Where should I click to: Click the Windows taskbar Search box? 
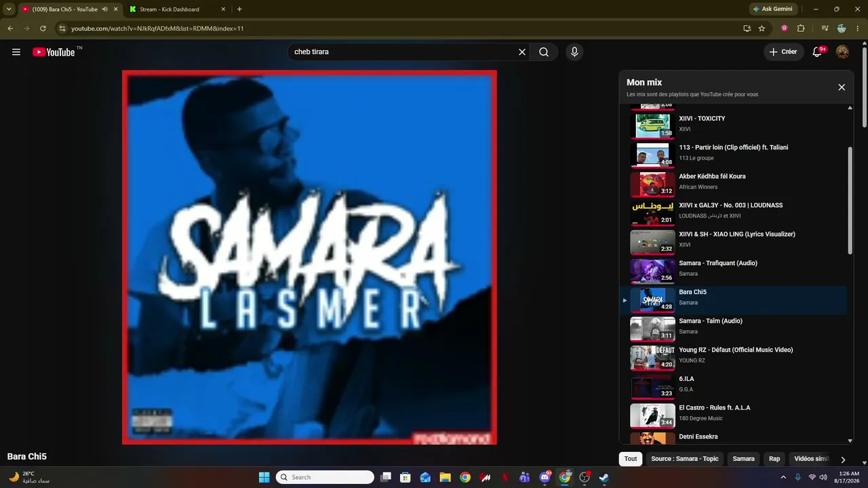pyautogui.click(x=325, y=477)
